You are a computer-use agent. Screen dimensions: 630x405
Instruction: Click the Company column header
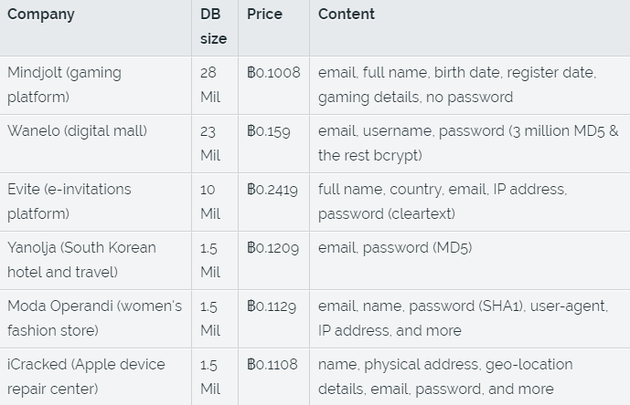tap(41, 14)
